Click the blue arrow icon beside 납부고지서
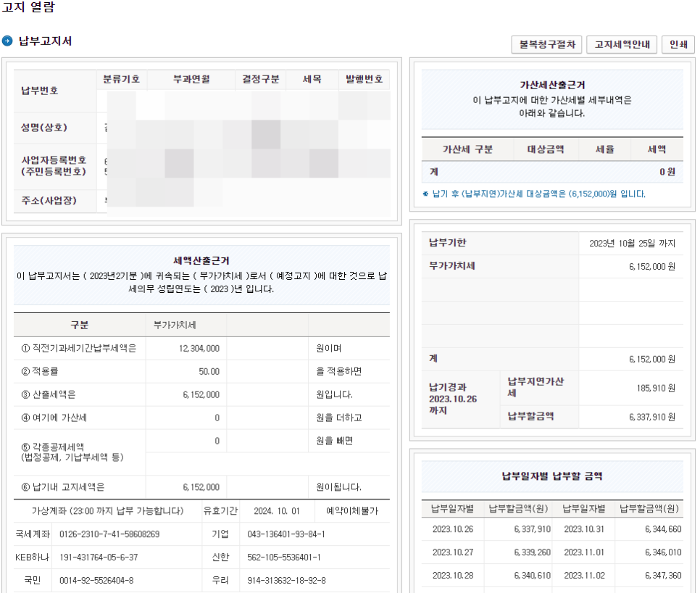This screenshot has height=593, width=700. tap(9, 41)
